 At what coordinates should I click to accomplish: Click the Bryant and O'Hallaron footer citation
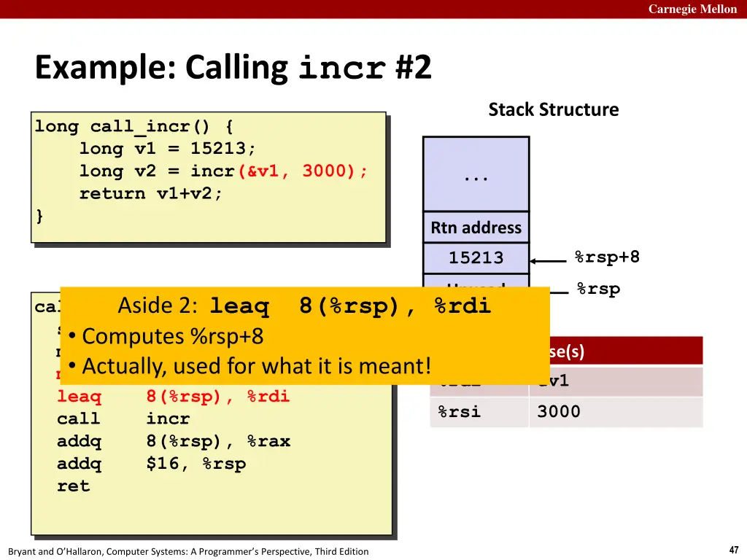click(x=189, y=551)
